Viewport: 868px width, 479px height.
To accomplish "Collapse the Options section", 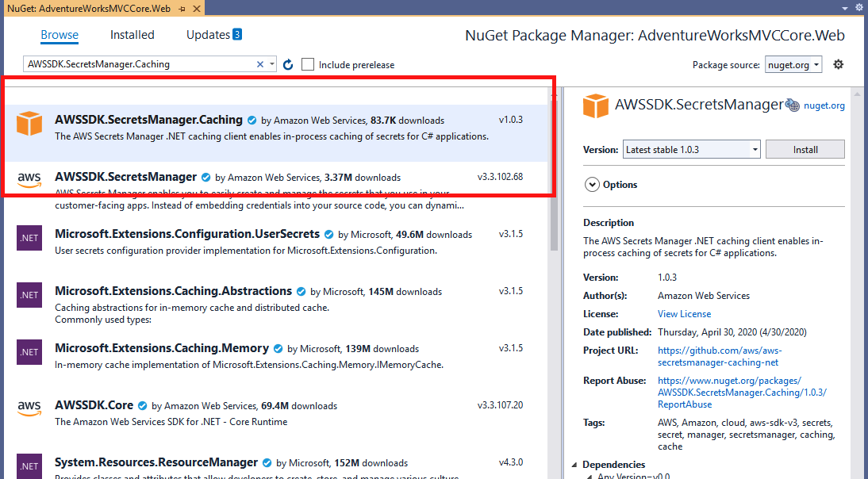I will tap(592, 184).
